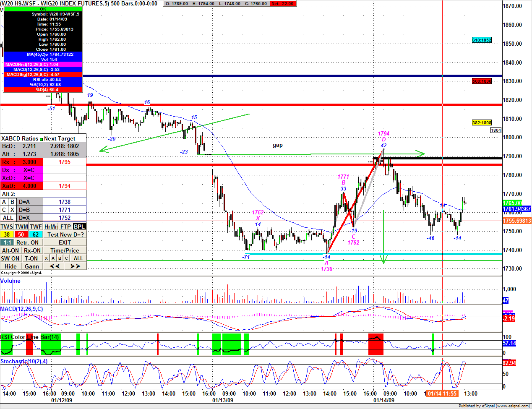Click the EXIT button

[x=65, y=242]
